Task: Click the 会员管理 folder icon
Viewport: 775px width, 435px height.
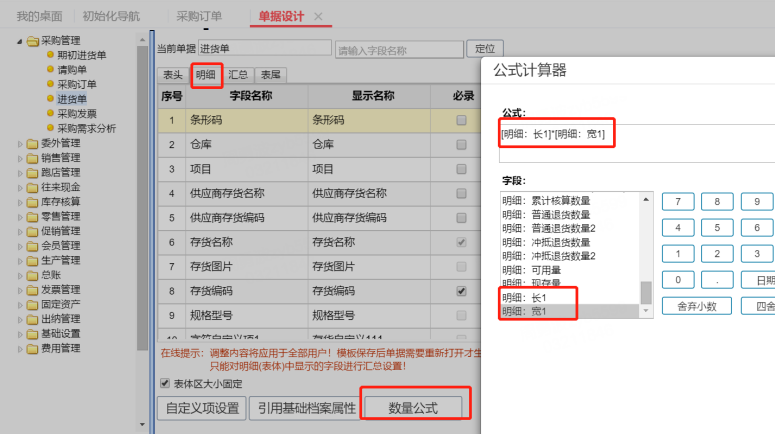Action: 33,246
